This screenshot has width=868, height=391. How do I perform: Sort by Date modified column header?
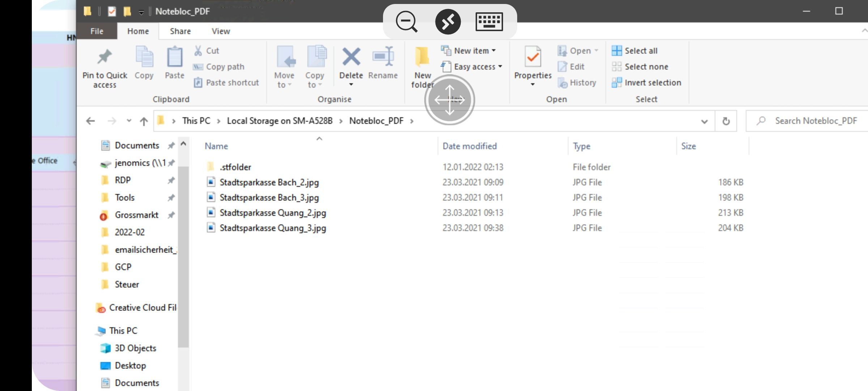(469, 146)
